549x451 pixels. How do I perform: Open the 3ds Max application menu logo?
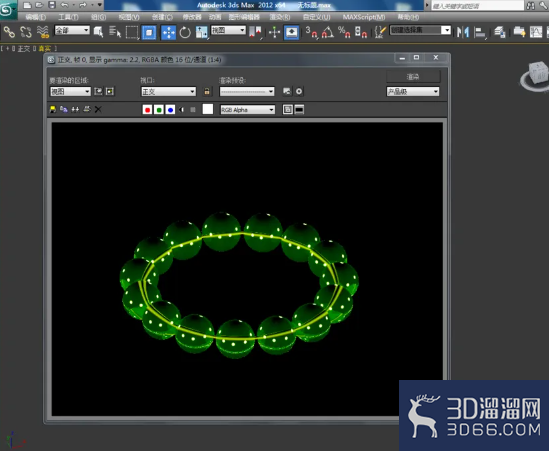pyautogui.click(x=7, y=9)
